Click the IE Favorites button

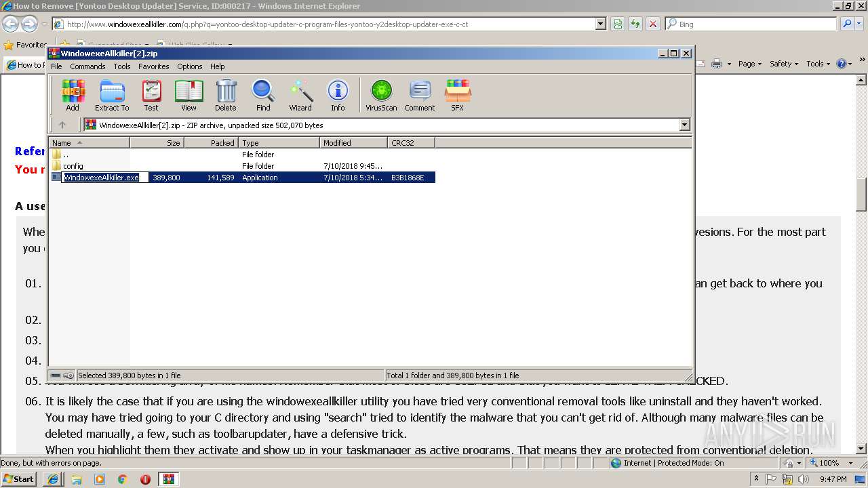(25, 45)
